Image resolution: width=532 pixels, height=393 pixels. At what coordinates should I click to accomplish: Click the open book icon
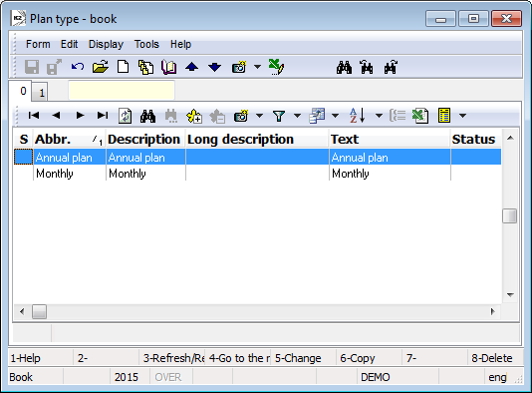click(169, 67)
